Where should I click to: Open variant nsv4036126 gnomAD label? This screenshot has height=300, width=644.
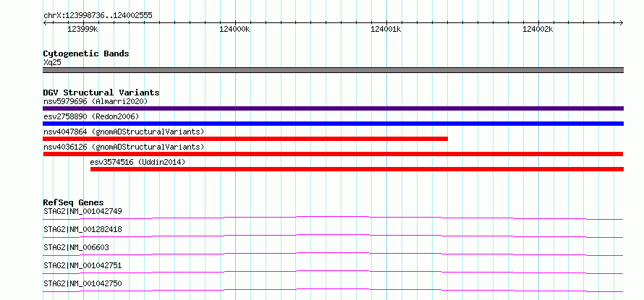point(124,147)
